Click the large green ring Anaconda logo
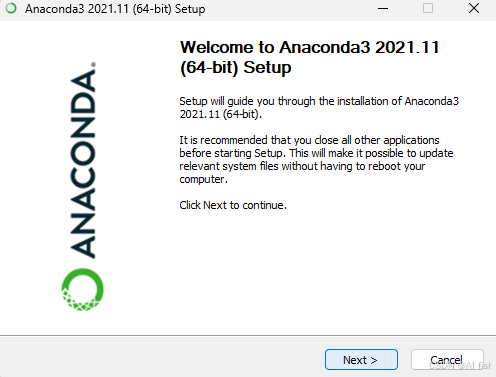The height and width of the screenshot is (377, 496). 82,289
